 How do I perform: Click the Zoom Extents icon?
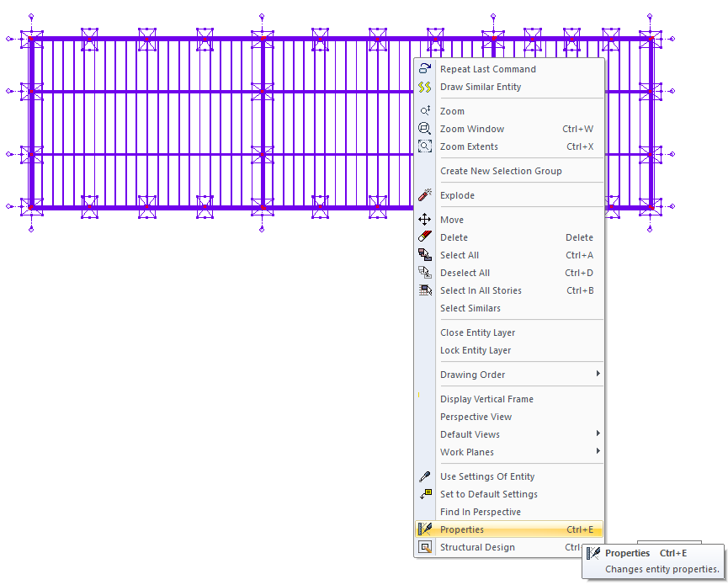425,146
